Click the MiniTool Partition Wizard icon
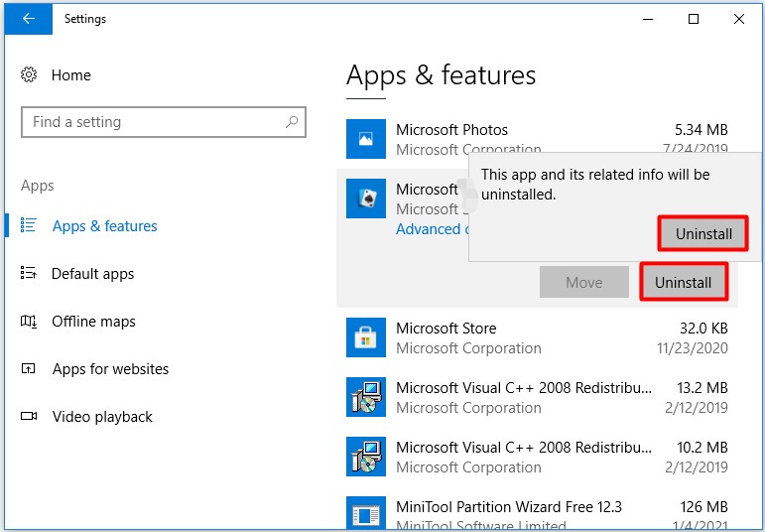The height and width of the screenshot is (532, 765). tap(365, 514)
